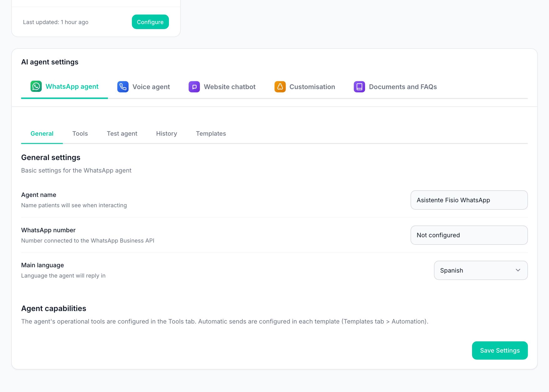Click the 'AI agent settings' heading
Image resolution: width=549 pixels, height=392 pixels.
click(x=50, y=62)
